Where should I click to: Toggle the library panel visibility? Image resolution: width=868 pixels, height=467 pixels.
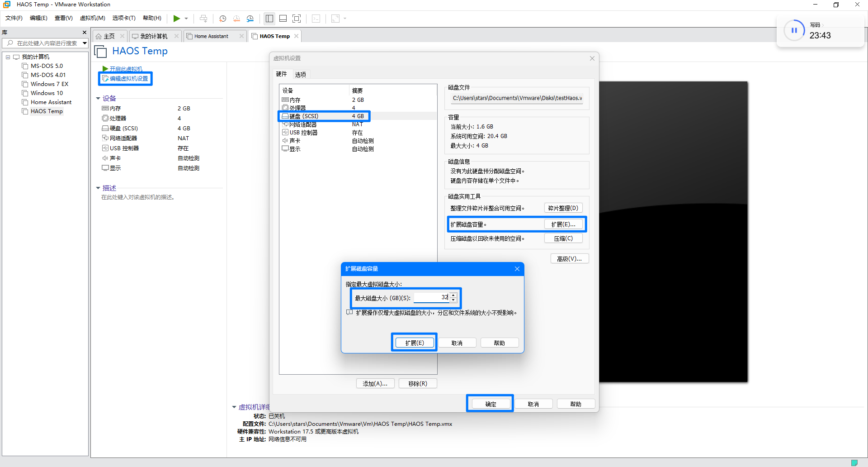(269, 19)
